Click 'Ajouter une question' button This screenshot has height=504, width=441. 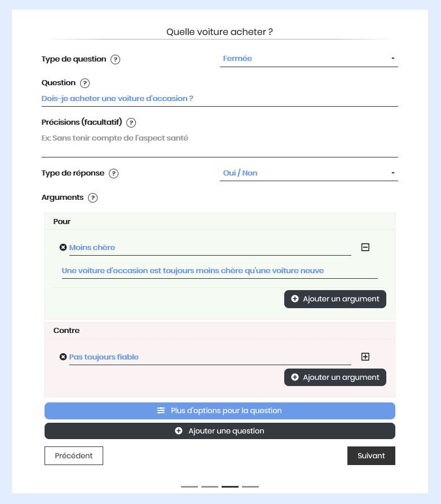pyautogui.click(x=220, y=431)
